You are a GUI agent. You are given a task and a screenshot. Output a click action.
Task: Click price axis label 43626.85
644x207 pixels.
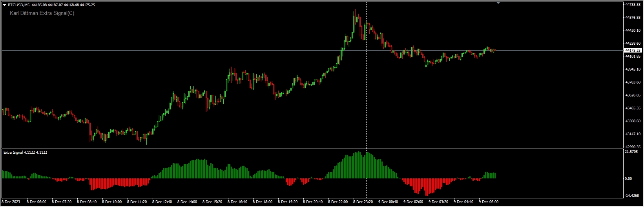(x=633, y=95)
